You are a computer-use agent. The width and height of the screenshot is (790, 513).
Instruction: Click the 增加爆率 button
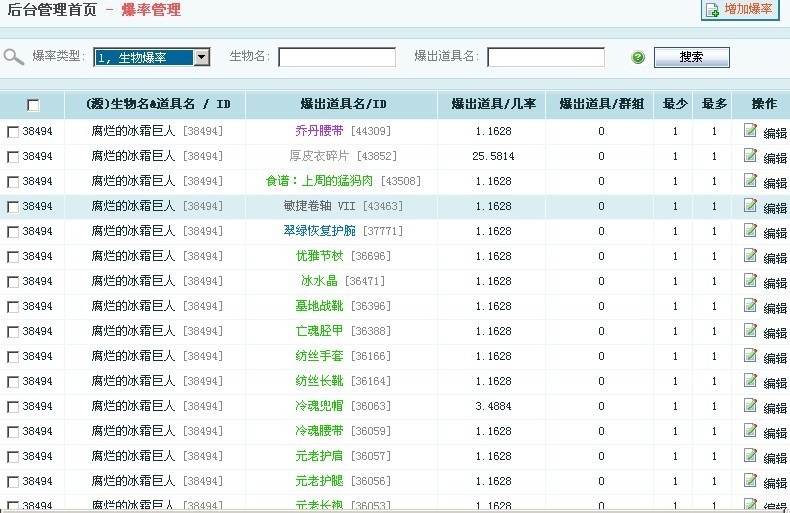[x=740, y=9]
